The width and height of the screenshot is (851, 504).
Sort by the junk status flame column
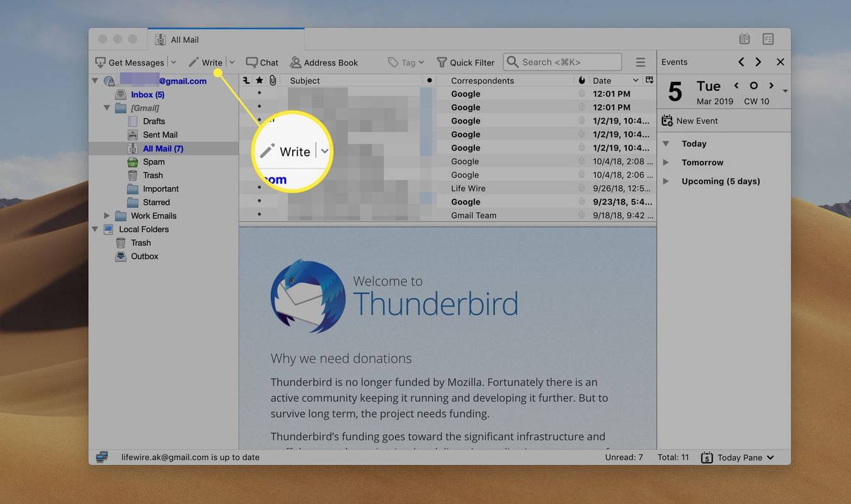pyautogui.click(x=581, y=81)
